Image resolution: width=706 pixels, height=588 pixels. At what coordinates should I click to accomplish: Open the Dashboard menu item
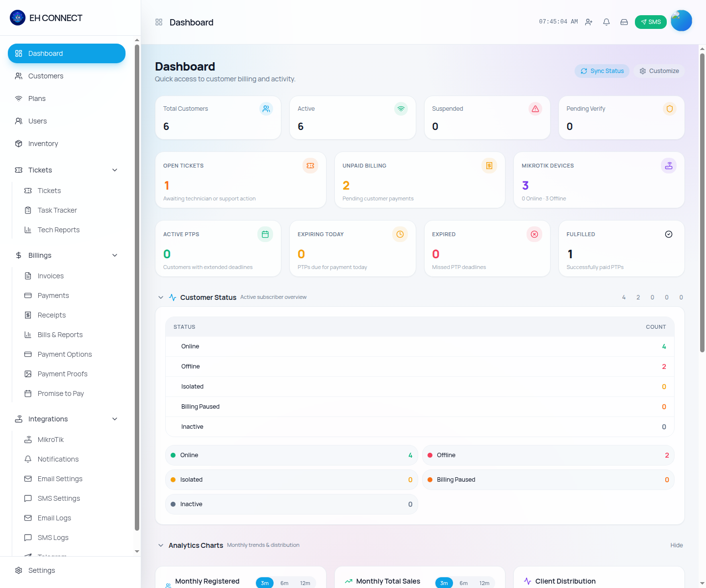pyautogui.click(x=67, y=53)
